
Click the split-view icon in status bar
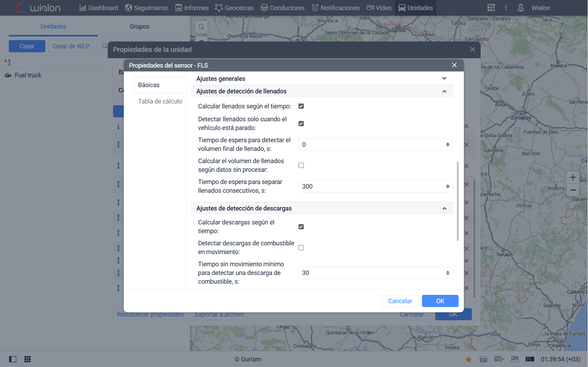click(x=530, y=359)
